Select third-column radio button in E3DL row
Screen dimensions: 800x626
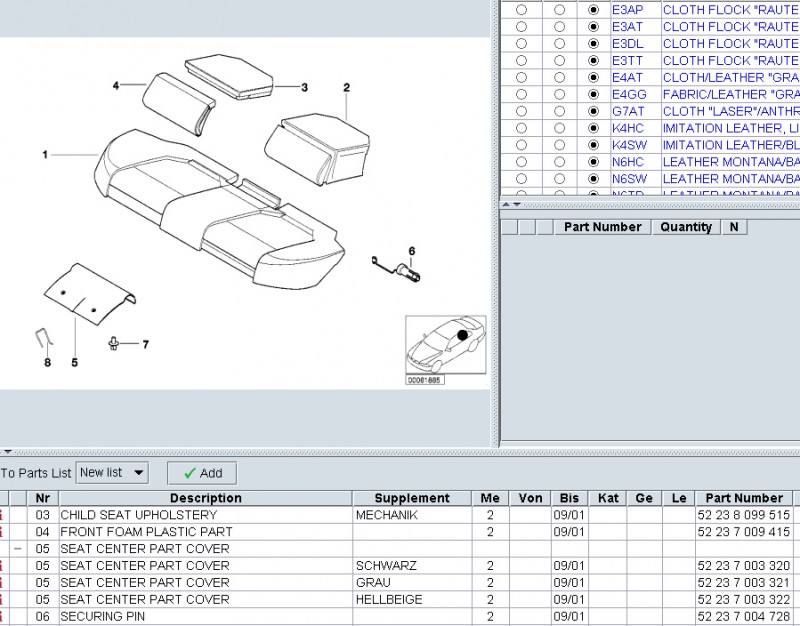(593, 43)
